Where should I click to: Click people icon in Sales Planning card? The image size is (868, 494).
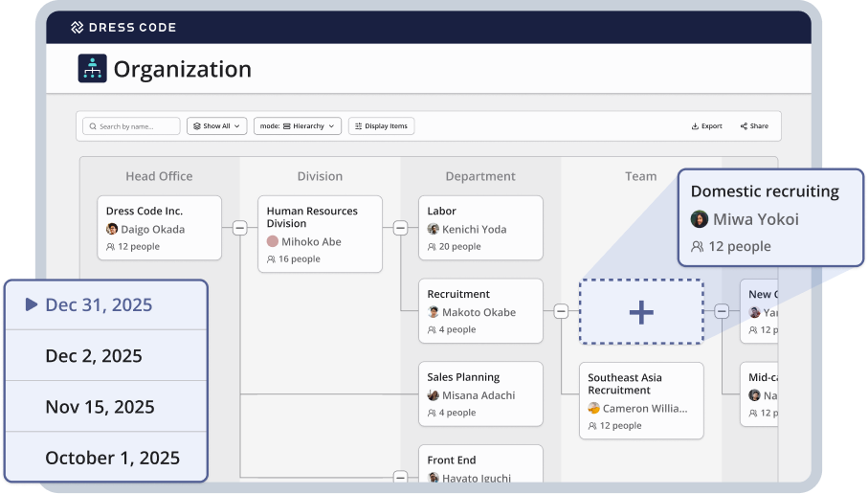(432, 413)
